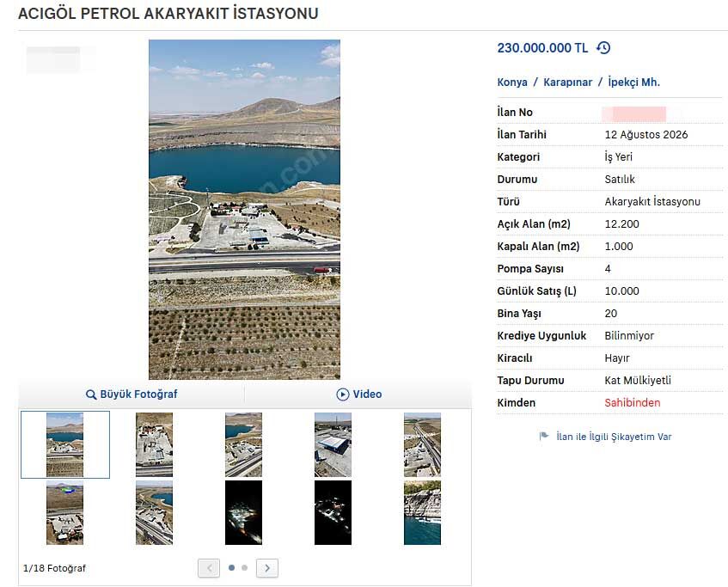This screenshot has width=728, height=587.
Task: Select the station canopy close-up thumbnail
Action: pos(333,445)
